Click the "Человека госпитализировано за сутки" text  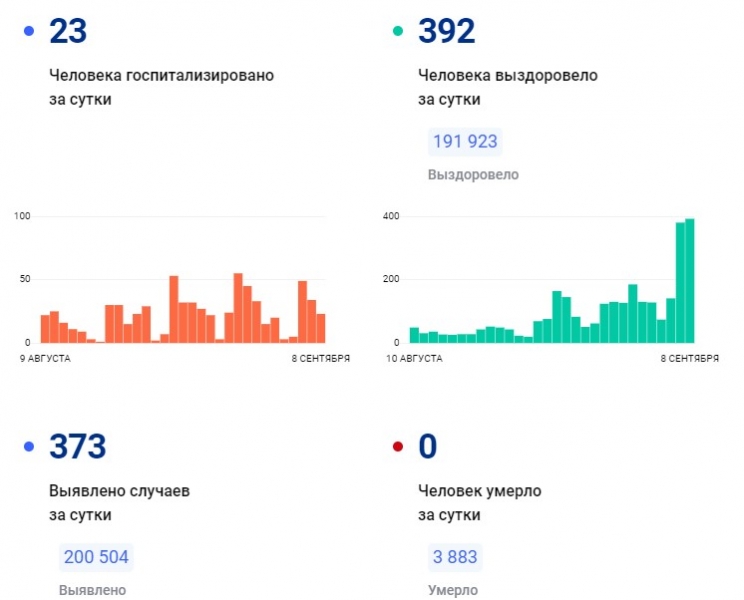coord(161,87)
